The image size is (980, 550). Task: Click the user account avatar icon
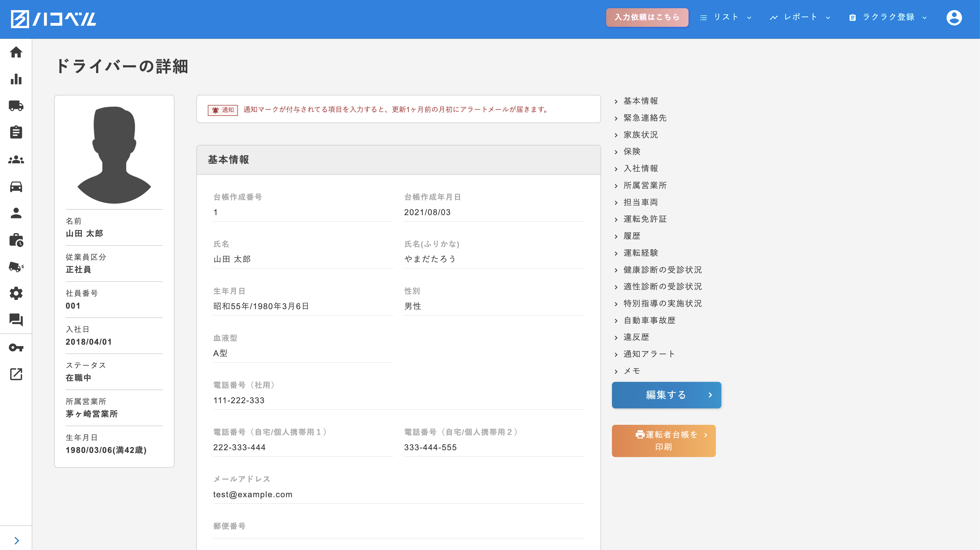tap(954, 17)
